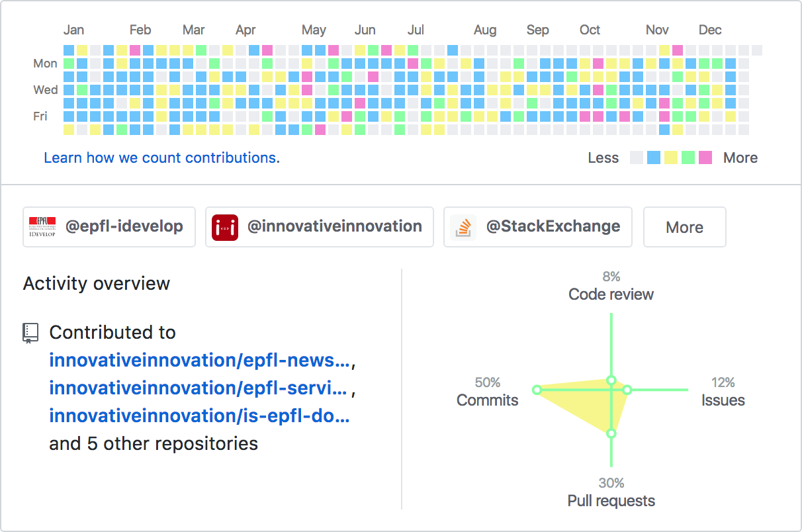Open innovativeinnovation/epfl-servi repository link

[x=199, y=388]
